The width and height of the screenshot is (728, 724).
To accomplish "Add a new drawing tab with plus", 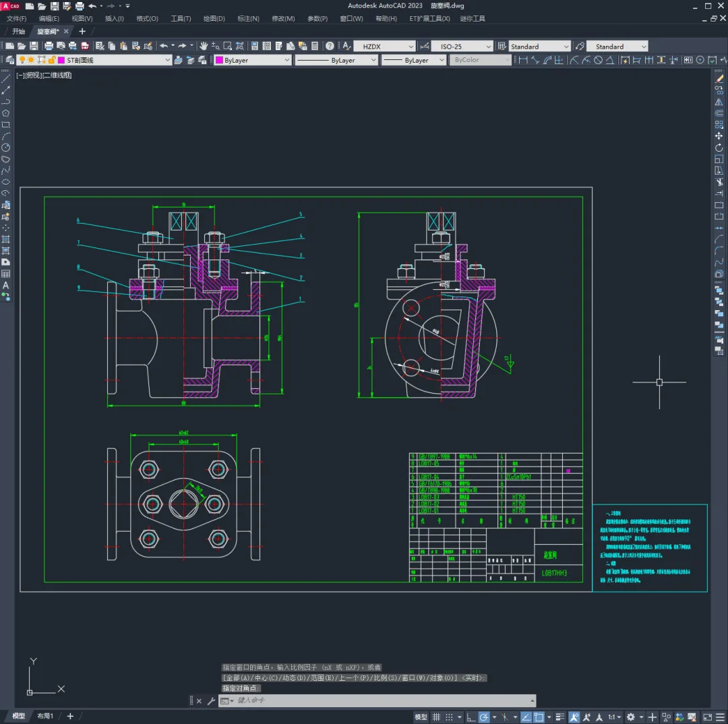I will click(x=82, y=31).
